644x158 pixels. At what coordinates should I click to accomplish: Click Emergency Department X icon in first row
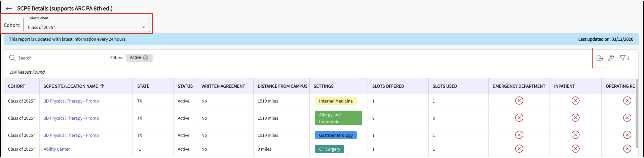pos(519,101)
